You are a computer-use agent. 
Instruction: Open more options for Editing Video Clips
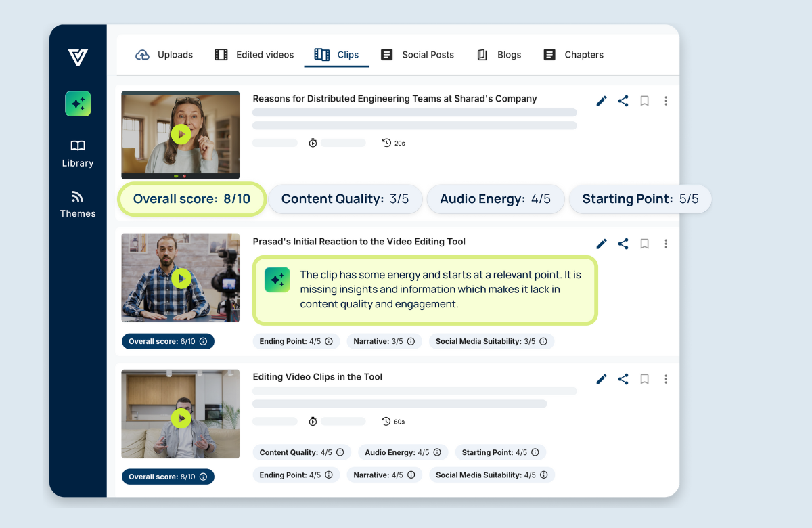(x=666, y=379)
